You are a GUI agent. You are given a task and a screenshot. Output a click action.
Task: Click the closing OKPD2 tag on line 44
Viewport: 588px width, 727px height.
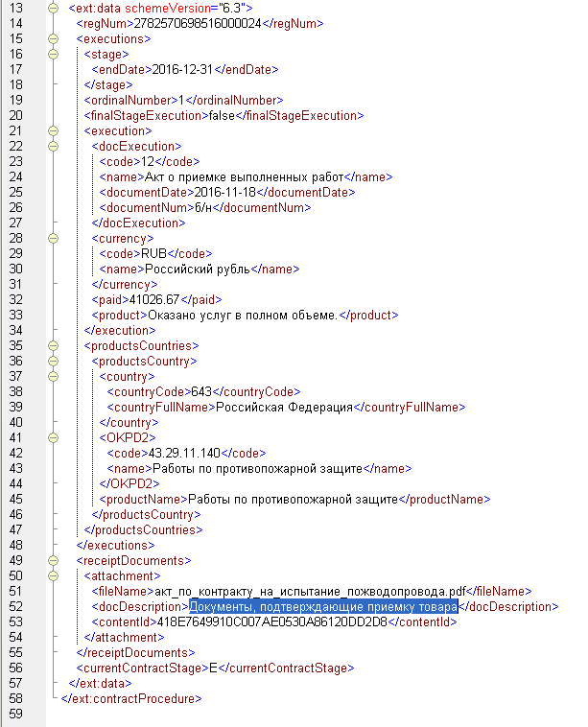[x=129, y=484]
